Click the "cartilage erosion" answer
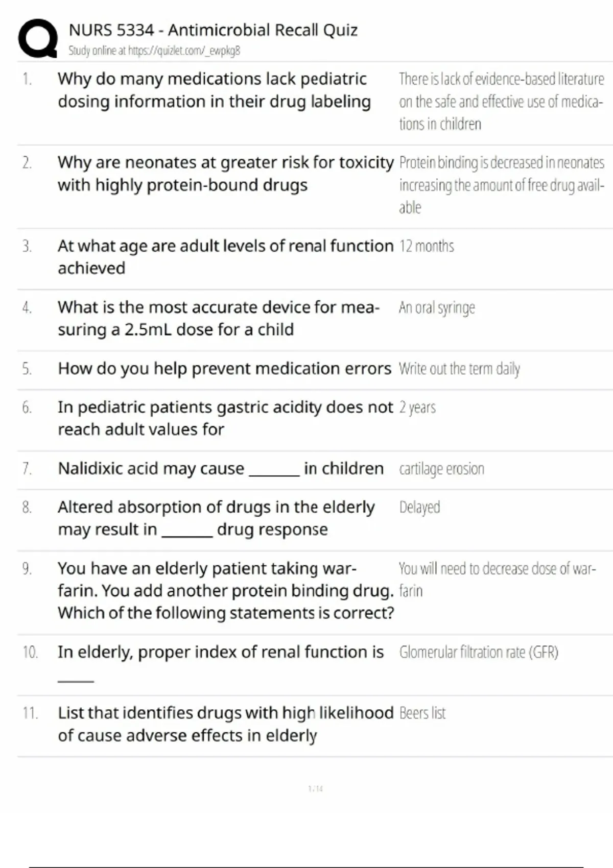This screenshot has height=868, width=613. click(x=441, y=469)
